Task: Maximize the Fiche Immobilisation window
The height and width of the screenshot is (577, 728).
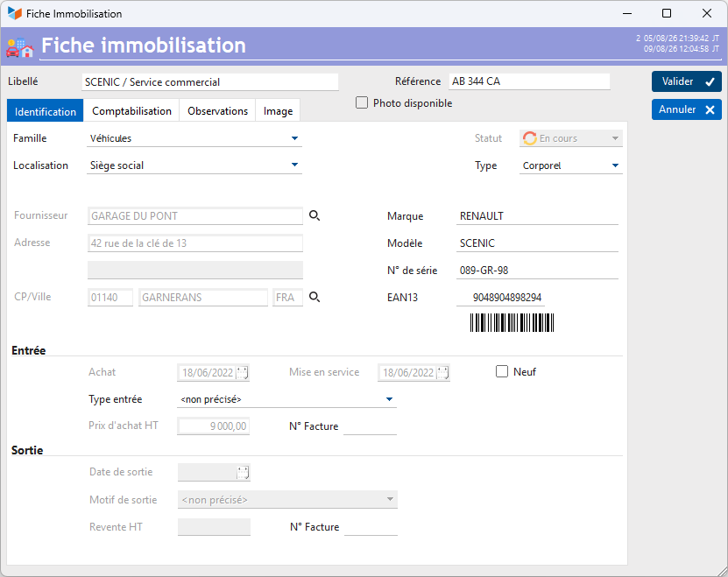Action: tap(667, 13)
